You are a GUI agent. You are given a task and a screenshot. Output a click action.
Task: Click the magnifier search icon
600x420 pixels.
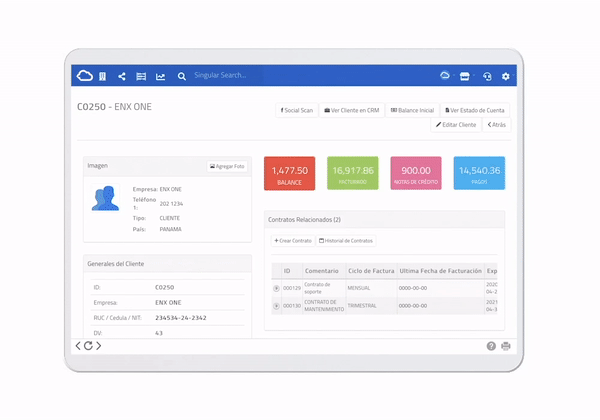(182, 77)
